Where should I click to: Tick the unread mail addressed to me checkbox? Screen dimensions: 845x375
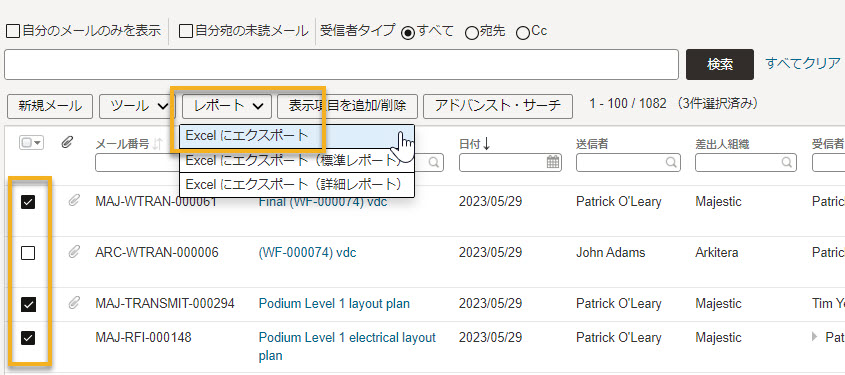(185, 31)
